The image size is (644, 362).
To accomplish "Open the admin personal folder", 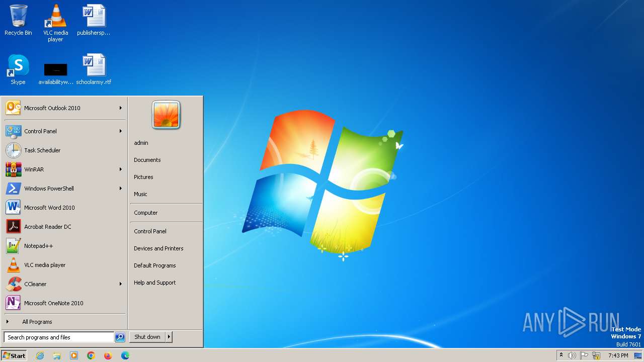I will (x=166, y=143).
